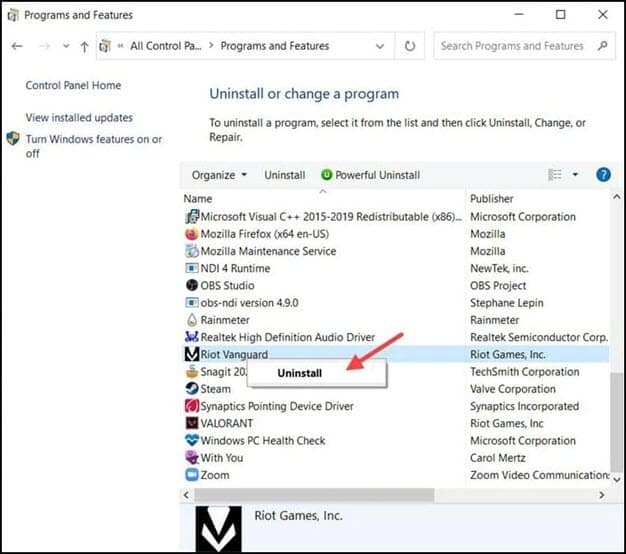This screenshot has width=626, height=554.
Task: Click Powerful Uninstall in the toolbar
Action: click(370, 175)
